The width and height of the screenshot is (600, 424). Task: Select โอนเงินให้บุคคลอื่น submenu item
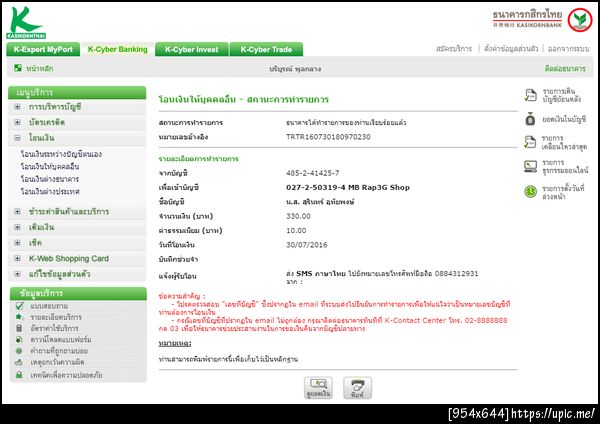(x=50, y=166)
